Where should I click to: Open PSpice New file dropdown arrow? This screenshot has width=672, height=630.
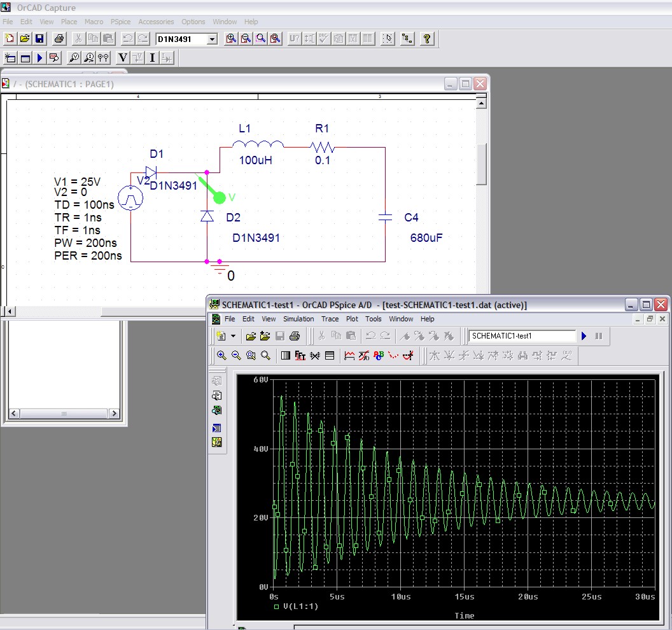click(233, 336)
